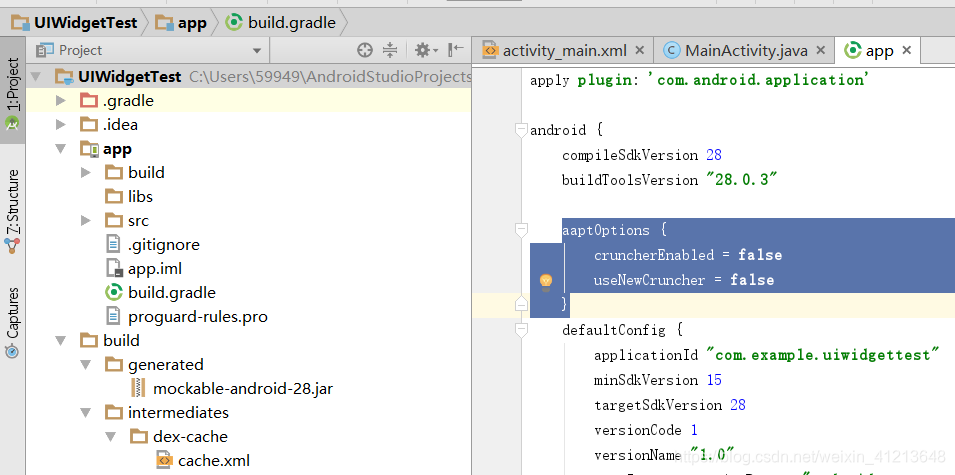Click 'com.android.application' plugin string
Viewport: 955px width, 475px height.
tap(760, 80)
